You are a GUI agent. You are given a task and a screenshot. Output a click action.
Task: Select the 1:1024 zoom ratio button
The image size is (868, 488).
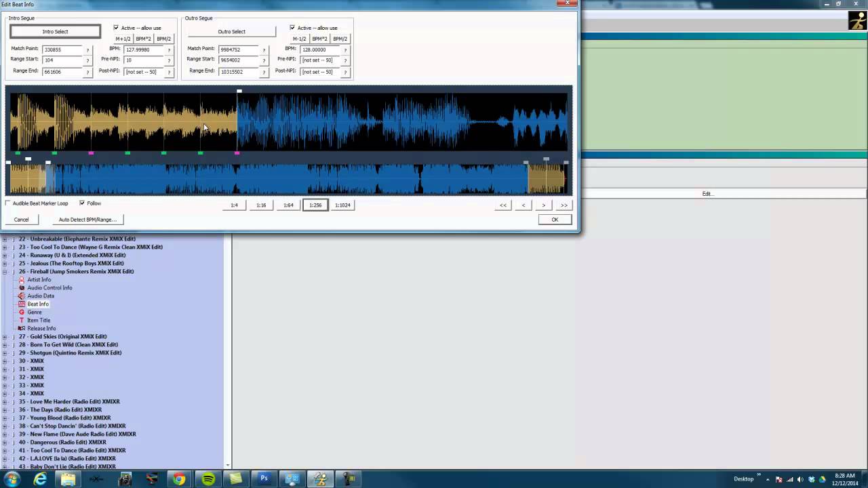pos(342,205)
